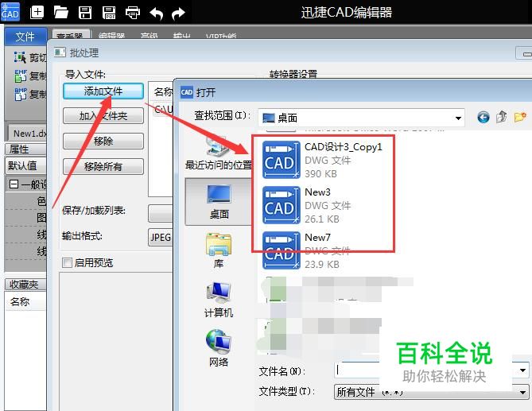The width and height of the screenshot is (532, 411).
Task: Click the printer icon in title bar
Action: coord(133,13)
